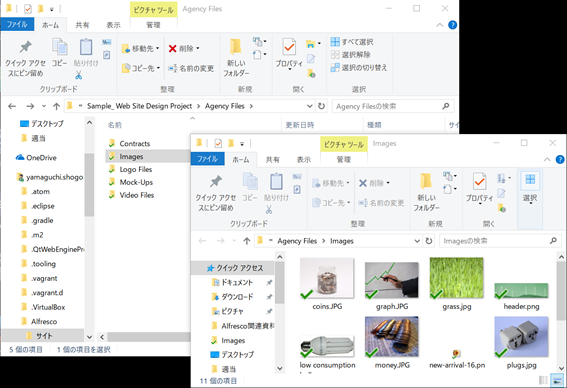
Task: Collapse ribbon chevron in Images window
Action: pos(547,159)
